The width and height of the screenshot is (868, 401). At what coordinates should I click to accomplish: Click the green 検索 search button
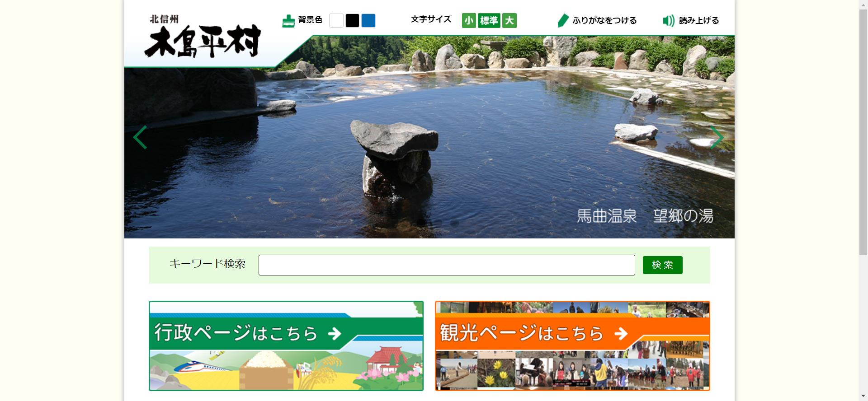click(x=663, y=265)
